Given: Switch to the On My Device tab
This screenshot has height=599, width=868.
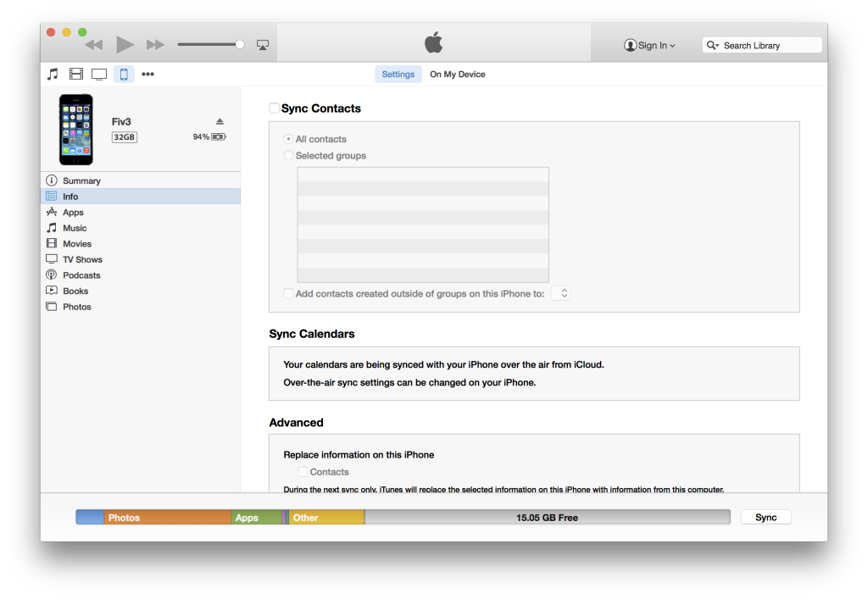Looking at the screenshot, I should 457,74.
